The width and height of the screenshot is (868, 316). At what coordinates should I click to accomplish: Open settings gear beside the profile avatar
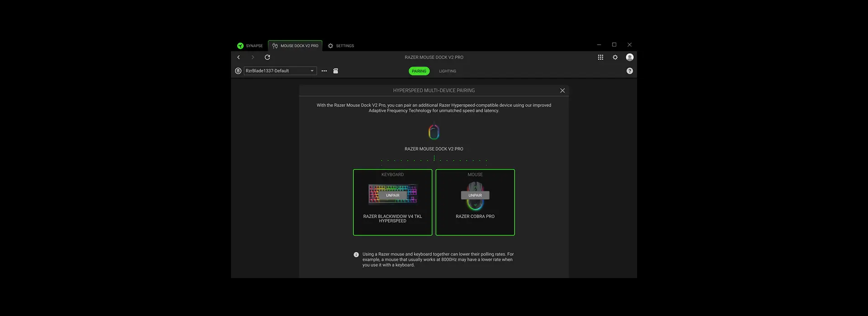pyautogui.click(x=615, y=57)
